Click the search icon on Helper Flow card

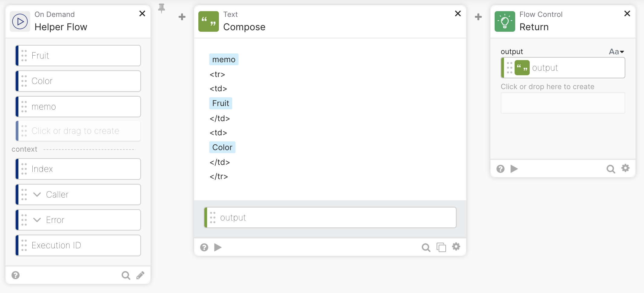126,275
